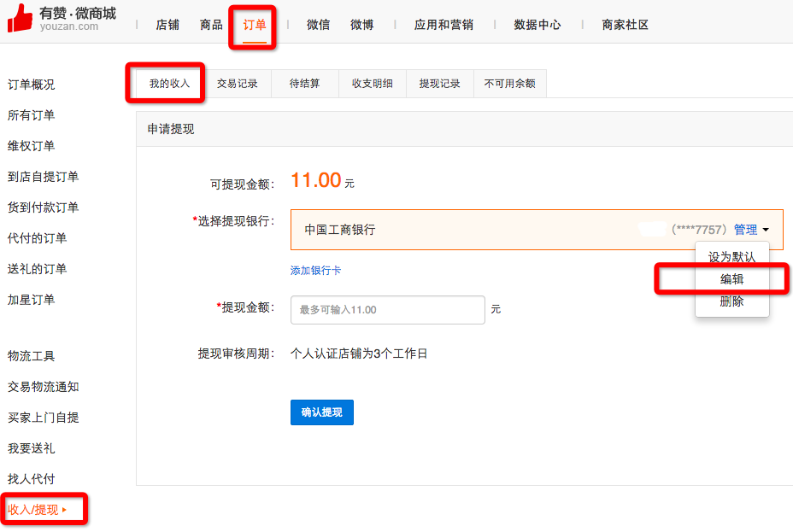Image resolution: width=793 pixels, height=532 pixels.
Task: Choose 设为默认 for the bank card
Action: click(732, 256)
